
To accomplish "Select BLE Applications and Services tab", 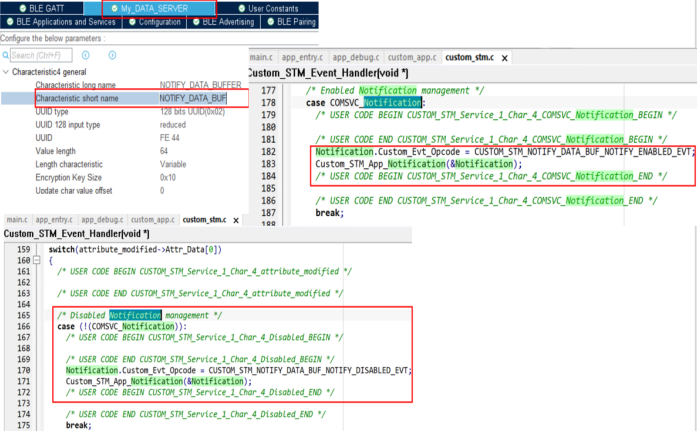I will click(62, 21).
